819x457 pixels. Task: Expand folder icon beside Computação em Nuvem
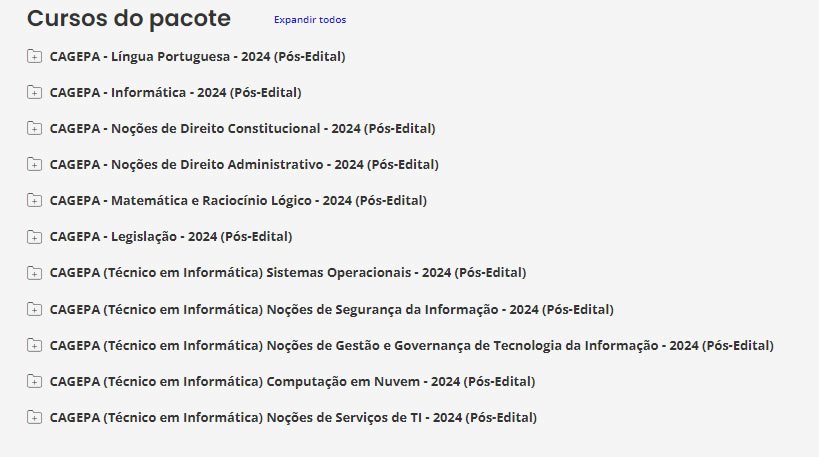pos(34,381)
